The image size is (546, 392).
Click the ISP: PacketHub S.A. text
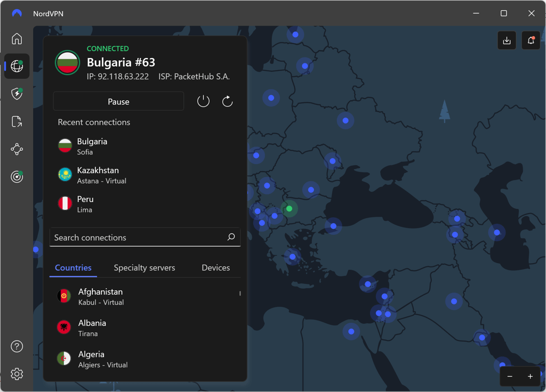coord(194,77)
